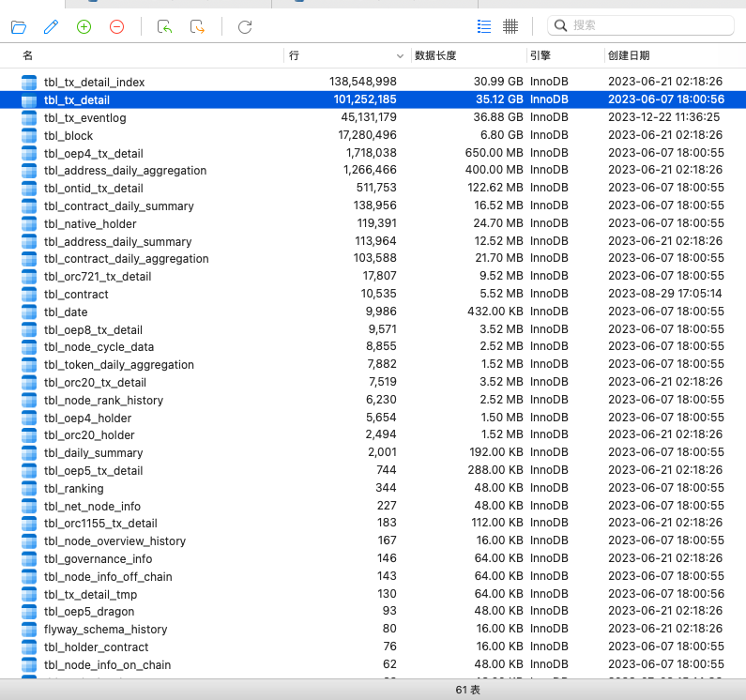This screenshot has height=700, width=746.
Task: Open the Export Wizard icon with orange arrow
Action: (197, 26)
